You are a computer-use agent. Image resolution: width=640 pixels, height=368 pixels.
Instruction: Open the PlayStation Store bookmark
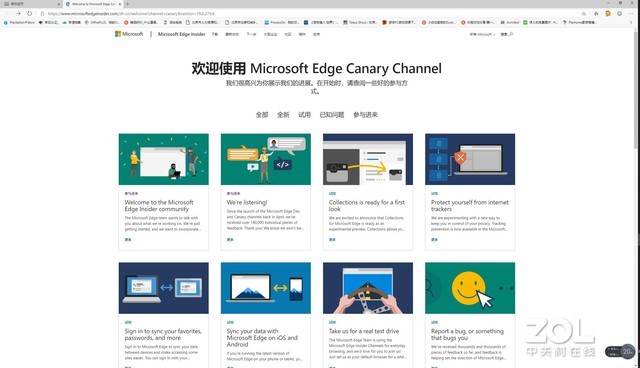click(19, 22)
